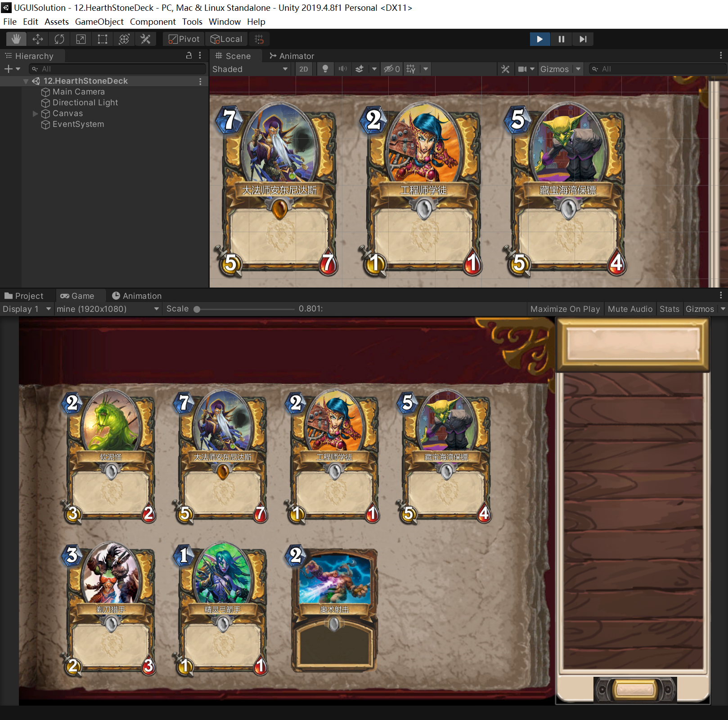Step one frame forward
Image resolution: width=728 pixels, height=720 pixels.
point(583,39)
